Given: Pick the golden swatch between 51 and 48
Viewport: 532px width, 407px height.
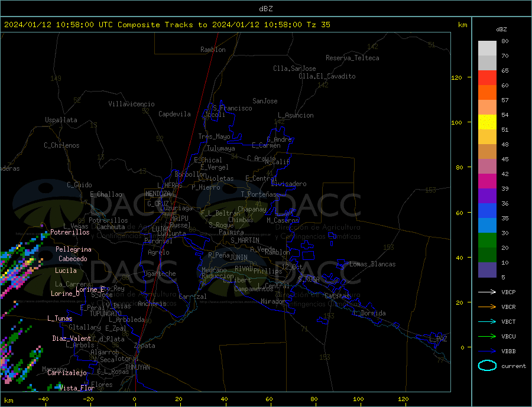Looking at the screenshot, I should click(487, 136).
